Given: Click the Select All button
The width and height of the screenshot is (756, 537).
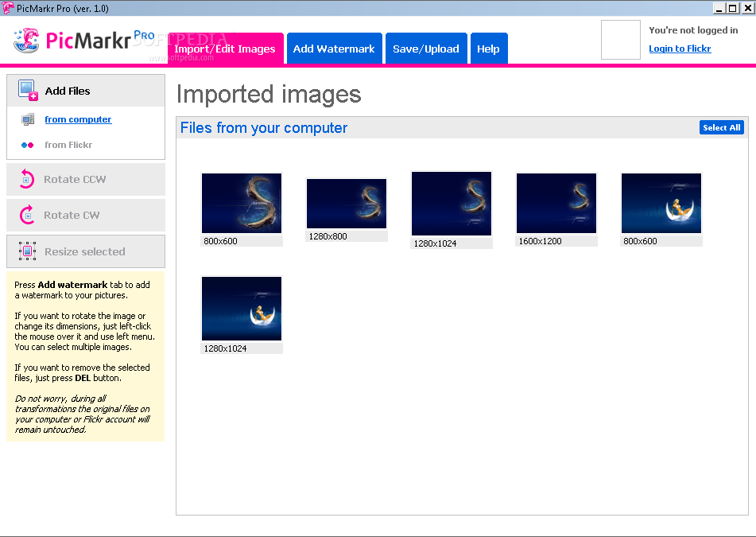Looking at the screenshot, I should pos(721,127).
